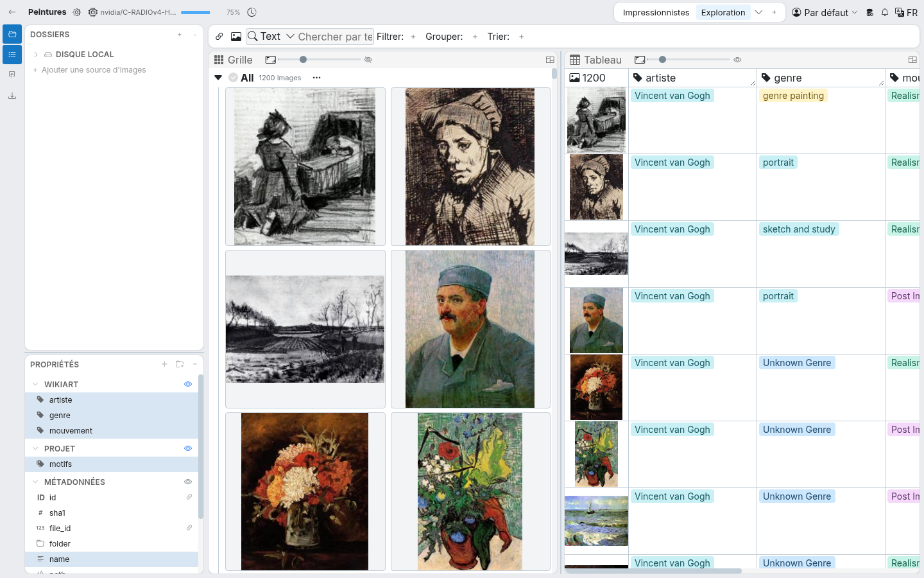Add sorting with Trier plus

tap(522, 37)
